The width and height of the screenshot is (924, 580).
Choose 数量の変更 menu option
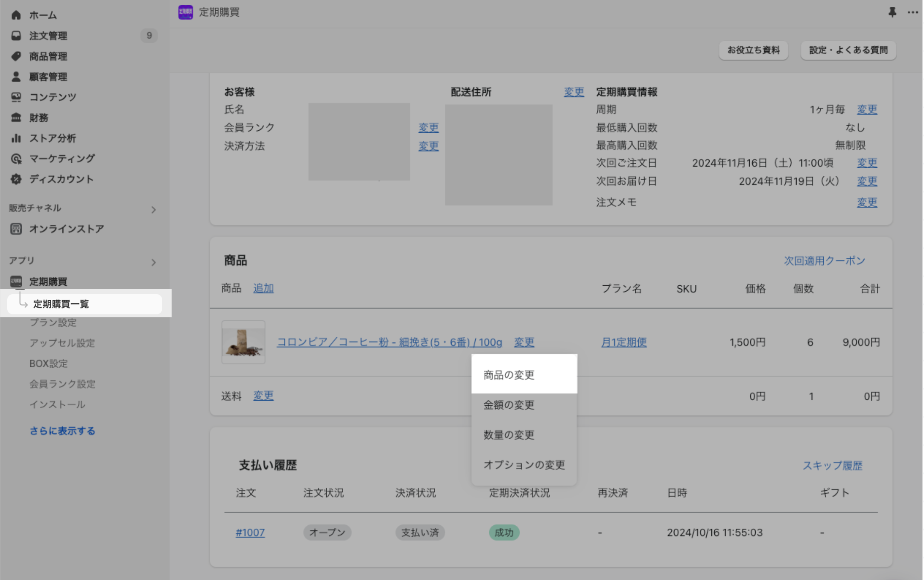[x=509, y=435]
